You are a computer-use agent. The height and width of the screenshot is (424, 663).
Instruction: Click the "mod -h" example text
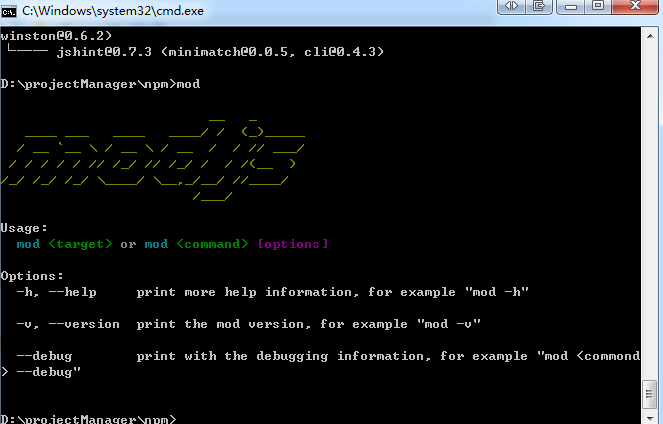point(497,292)
